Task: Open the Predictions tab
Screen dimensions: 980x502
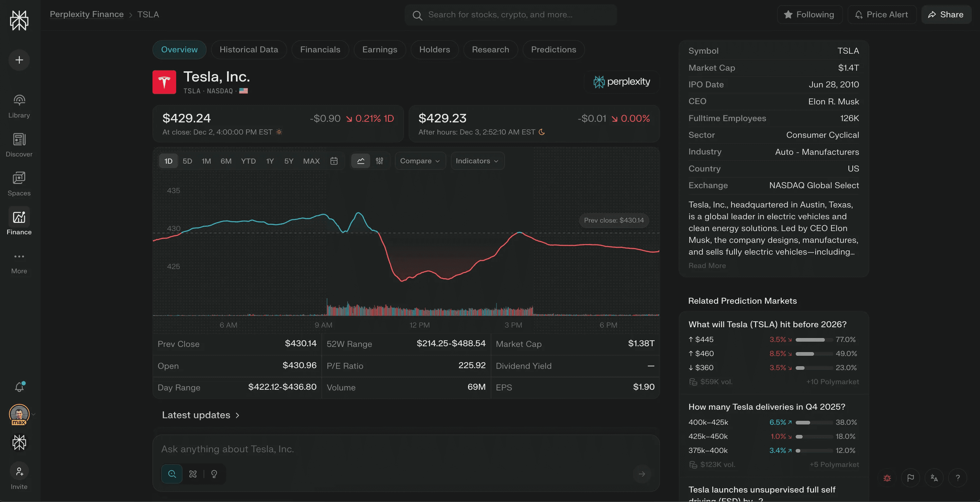Action: tap(554, 49)
